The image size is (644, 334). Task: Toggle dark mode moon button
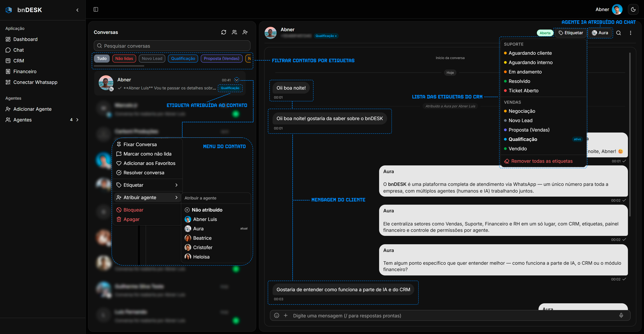633,10
